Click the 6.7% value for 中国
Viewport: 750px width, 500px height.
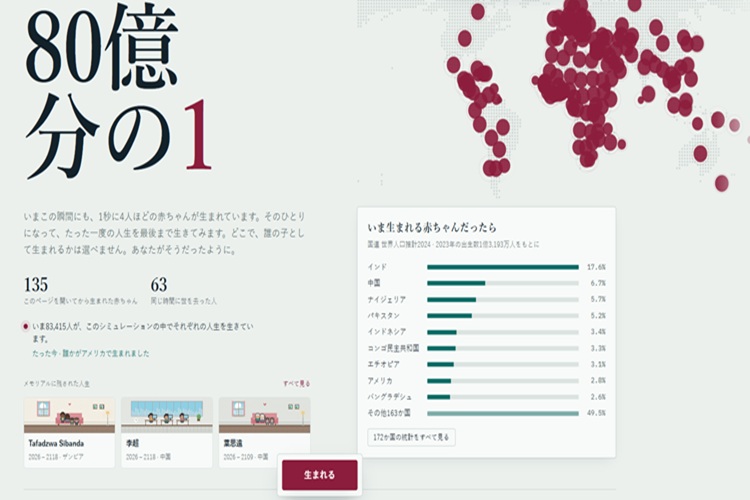click(598, 283)
